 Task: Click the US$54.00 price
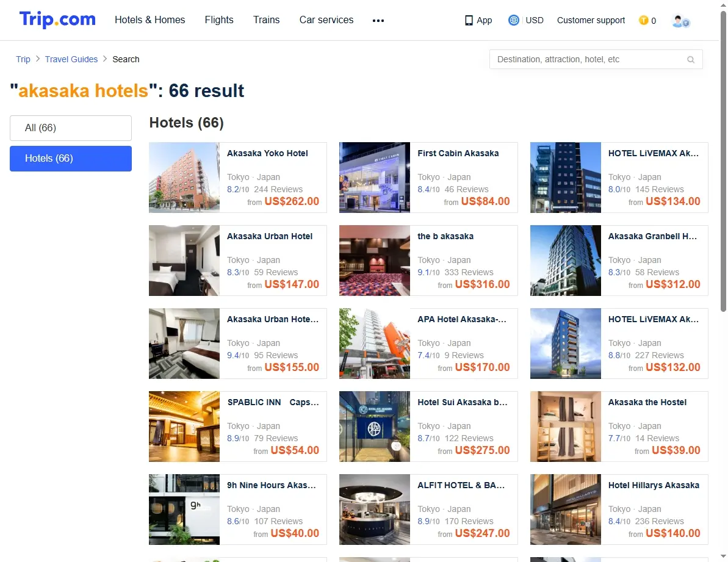(x=295, y=451)
